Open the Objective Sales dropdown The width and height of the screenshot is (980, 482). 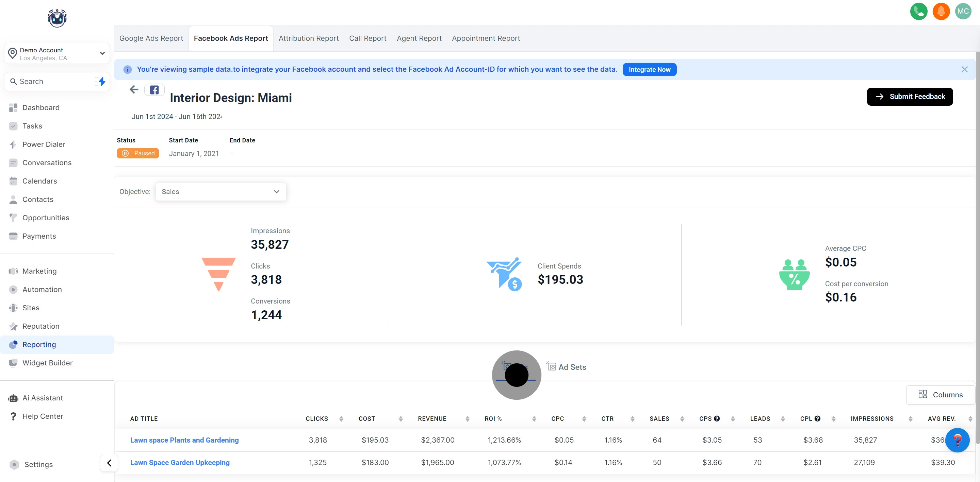click(x=220, y=192)
